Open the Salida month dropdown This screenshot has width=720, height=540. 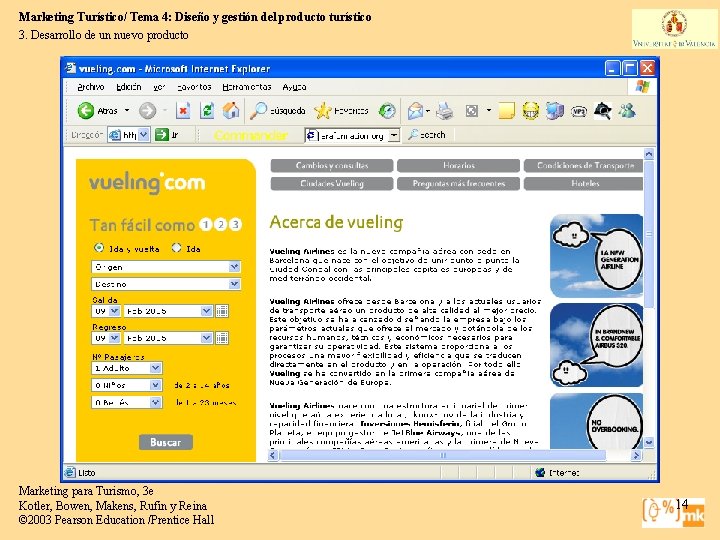[207, 311]
